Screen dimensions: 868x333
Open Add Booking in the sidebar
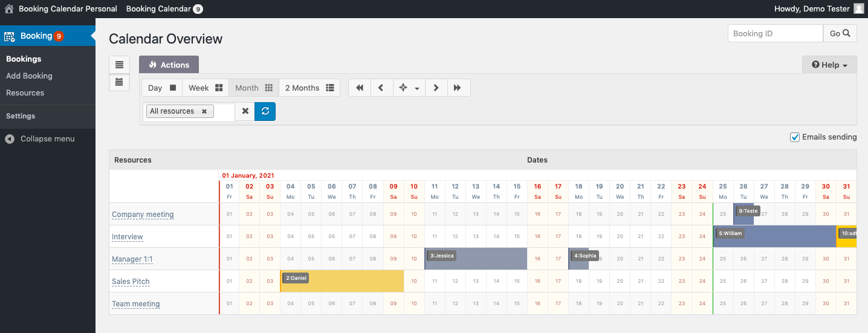coord(29,76)
